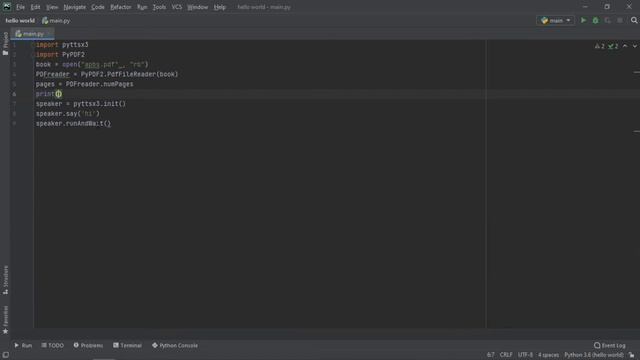The width and height of the screenshot is (640, 360).
Task: Click the warnings count indicator in the editor
Action: 600,46
